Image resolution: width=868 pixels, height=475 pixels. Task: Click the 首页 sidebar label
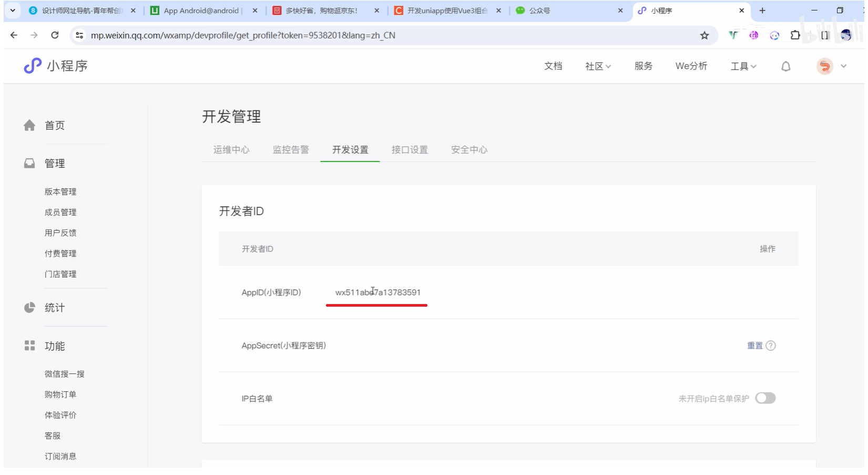55,125
